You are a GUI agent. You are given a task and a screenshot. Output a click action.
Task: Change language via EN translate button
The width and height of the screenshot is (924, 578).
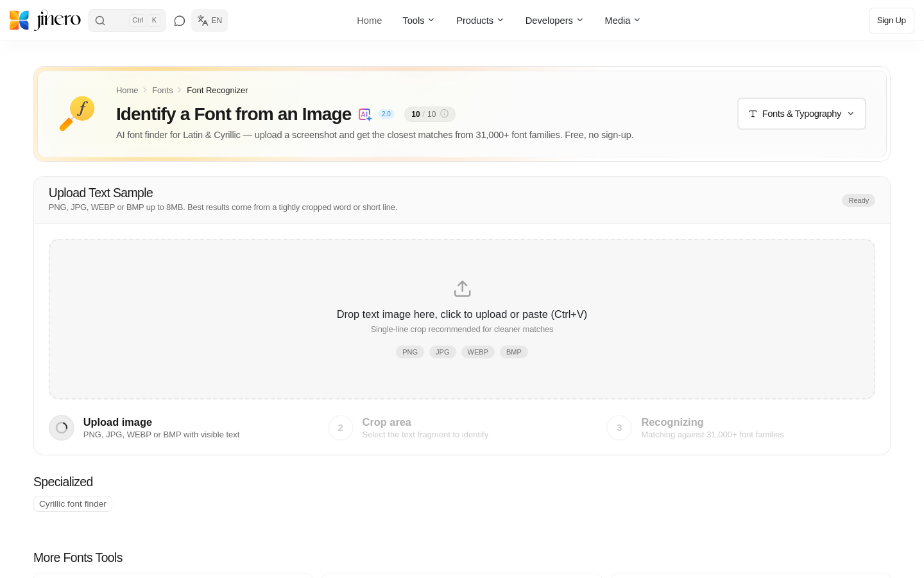point(210,21)
